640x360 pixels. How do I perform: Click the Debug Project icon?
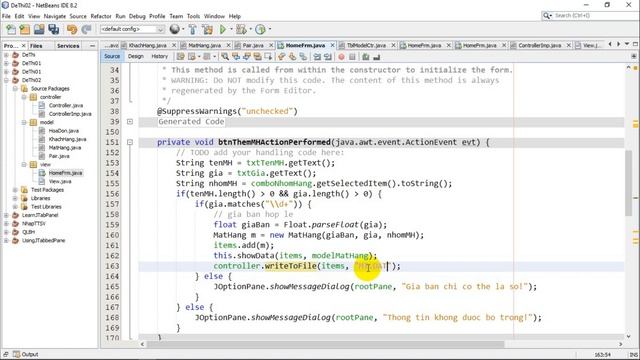pos(241,29)
